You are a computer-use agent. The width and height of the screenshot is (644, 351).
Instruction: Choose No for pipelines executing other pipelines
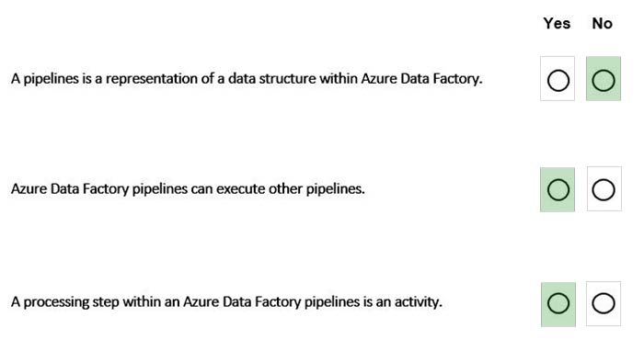(x=604, y=190)
